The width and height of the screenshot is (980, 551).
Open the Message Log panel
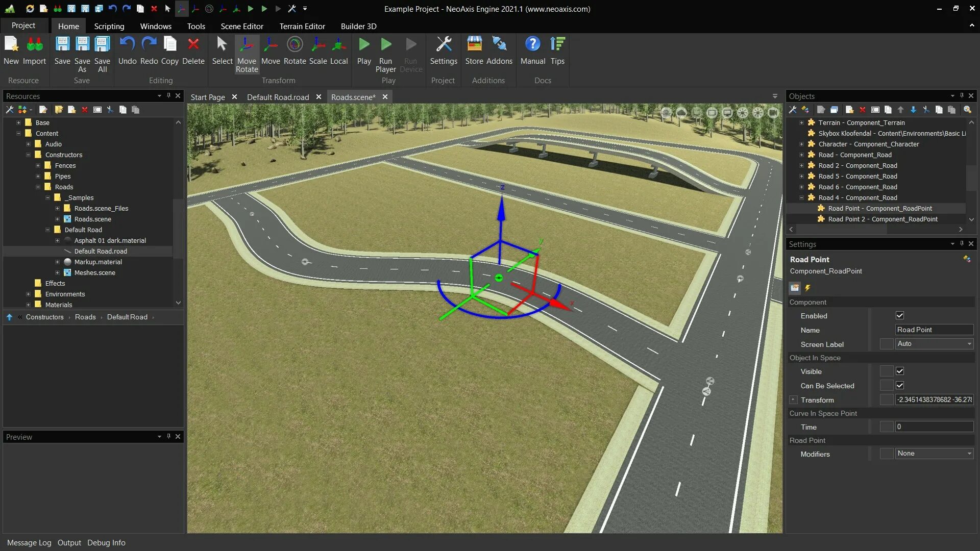coord(29,543)
